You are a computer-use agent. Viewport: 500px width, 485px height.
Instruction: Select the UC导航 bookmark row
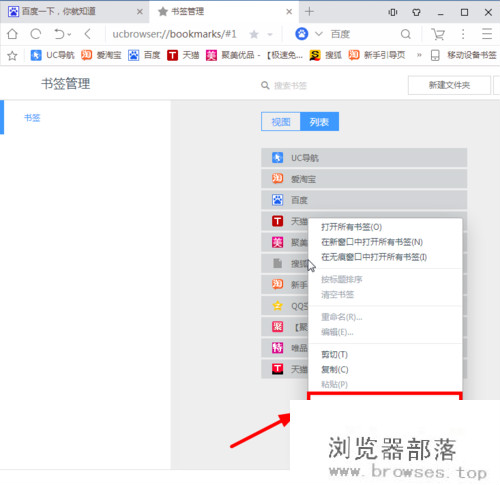pyautogui.click(x=364, y=158)
